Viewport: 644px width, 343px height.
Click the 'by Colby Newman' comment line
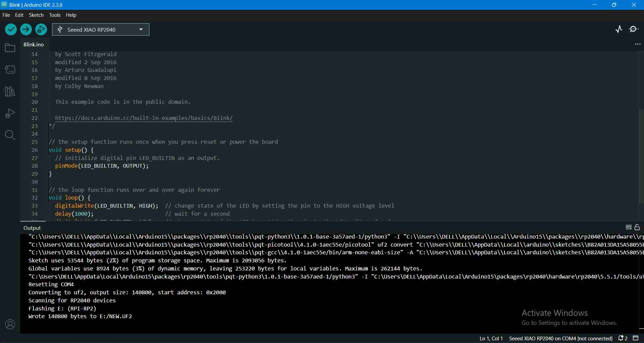(x=79, y=86)
